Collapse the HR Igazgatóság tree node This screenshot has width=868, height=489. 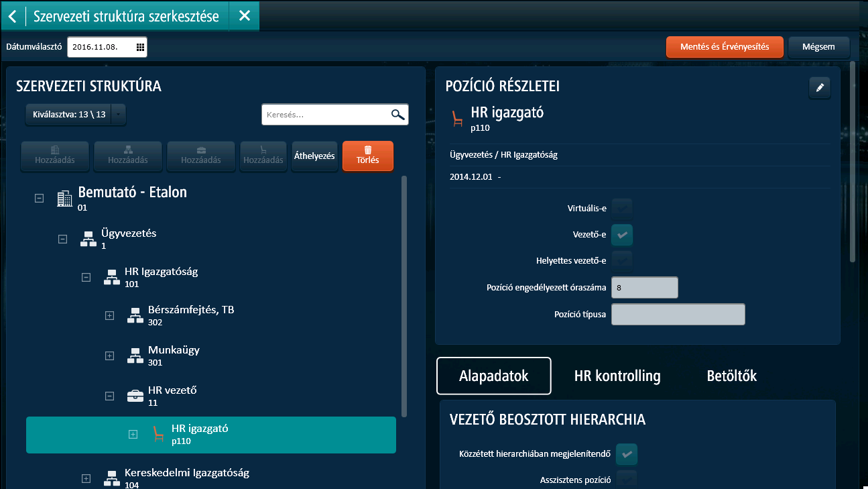(86, 277)
